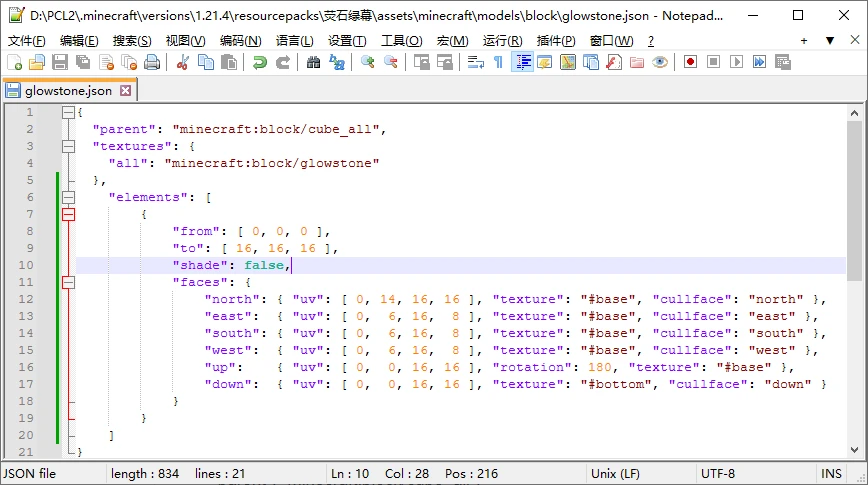The width and height of the screenshot is (868, 485).
Task: Collapse the "faces" block at line 11
Action: (x=68, y=282)
